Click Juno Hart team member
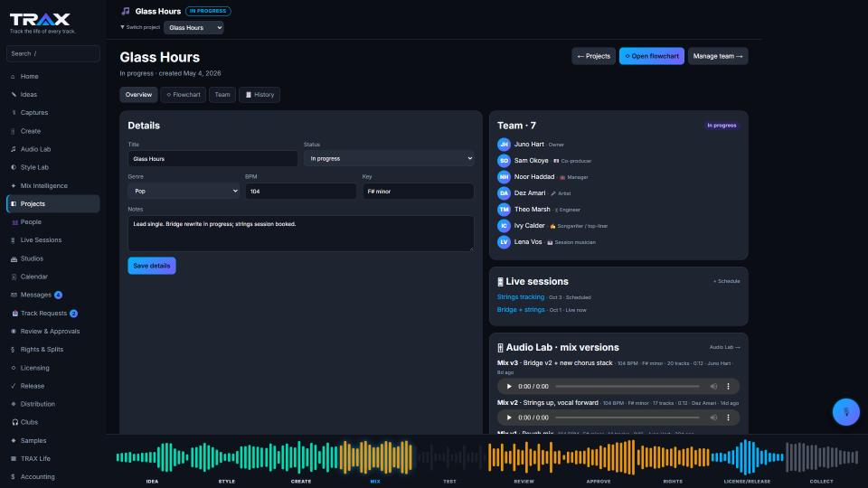Screen dimensions: 868x488 531,145
